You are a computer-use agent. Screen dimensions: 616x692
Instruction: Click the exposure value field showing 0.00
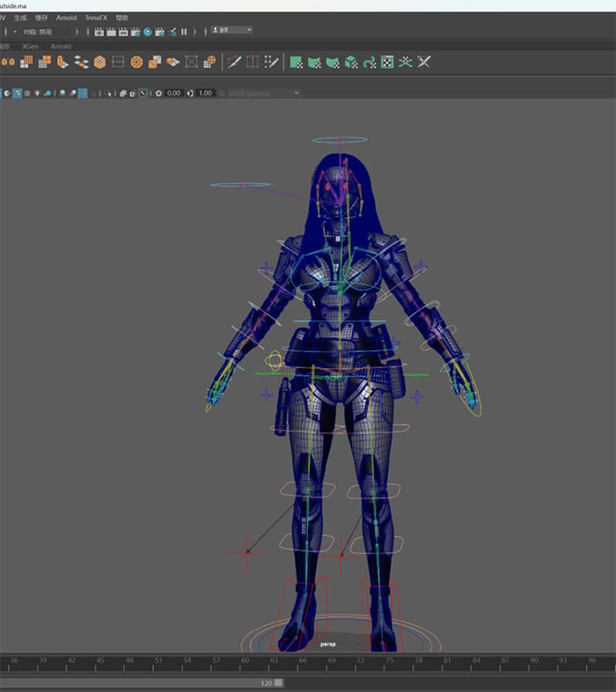173,92
